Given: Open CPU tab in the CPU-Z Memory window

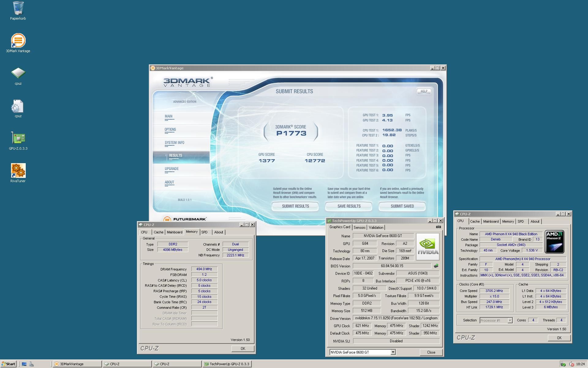Looking at the screenshot, I should click(144, 232).
